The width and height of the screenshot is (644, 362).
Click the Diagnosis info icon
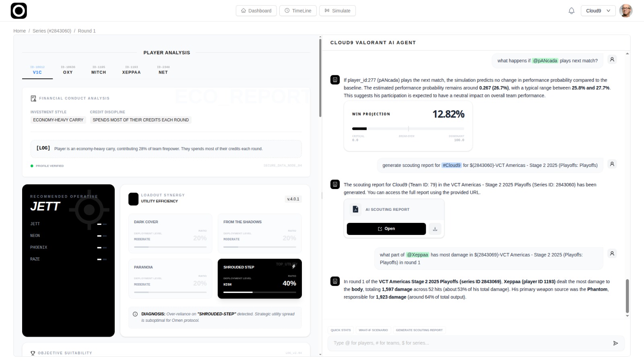135,314
